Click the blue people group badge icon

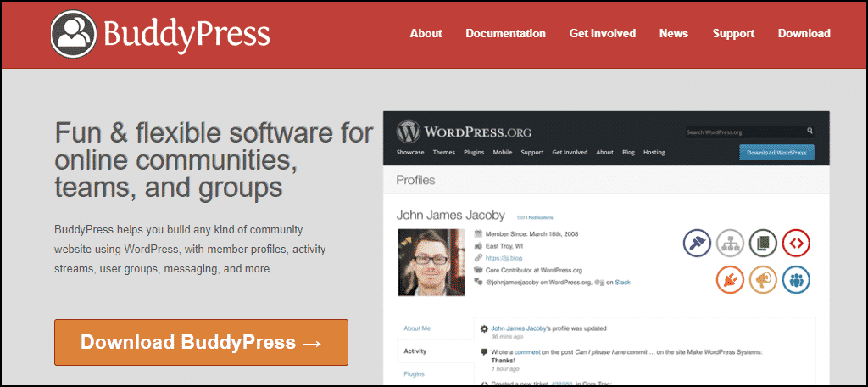click(796, 280)
